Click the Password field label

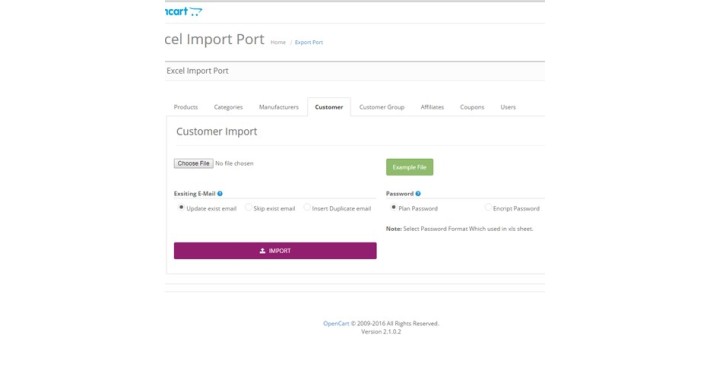[x=399, y=193]
